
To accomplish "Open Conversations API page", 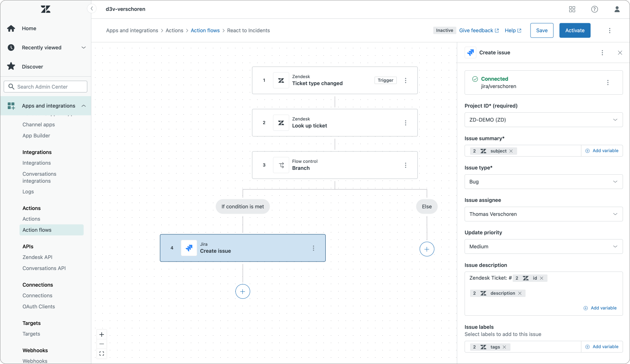I will (44, 268).
